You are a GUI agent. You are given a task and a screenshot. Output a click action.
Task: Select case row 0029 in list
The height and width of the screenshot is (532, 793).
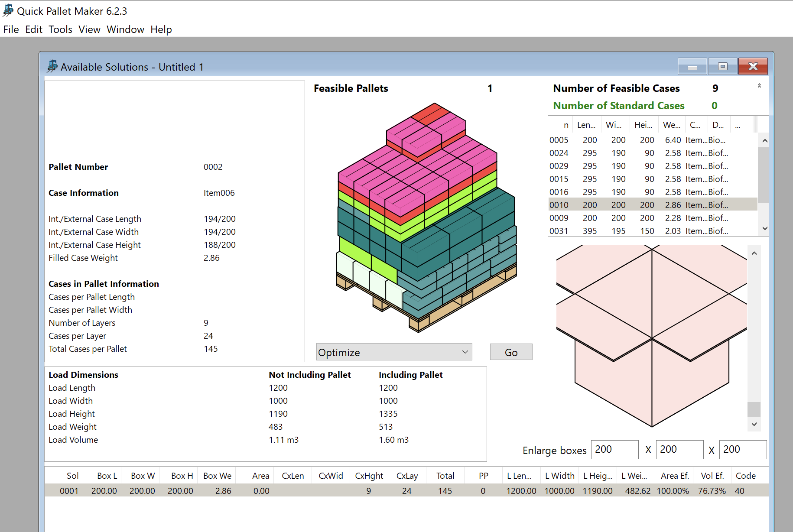point(653,166)
